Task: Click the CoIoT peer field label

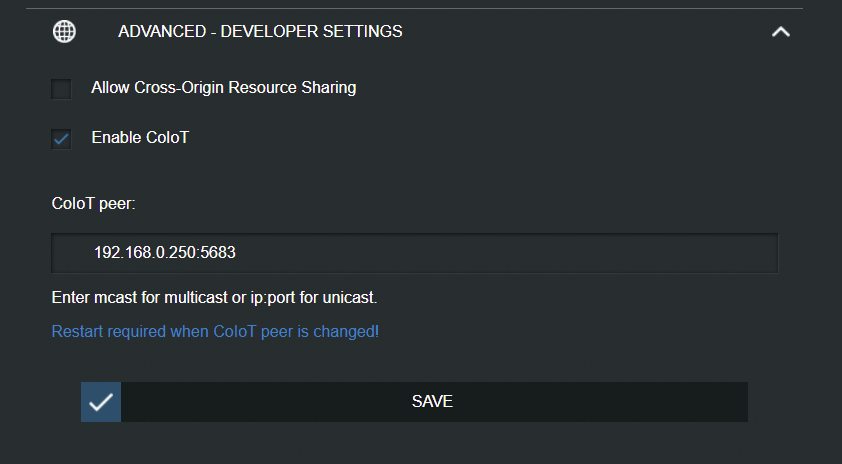Action: click(93, 203)
